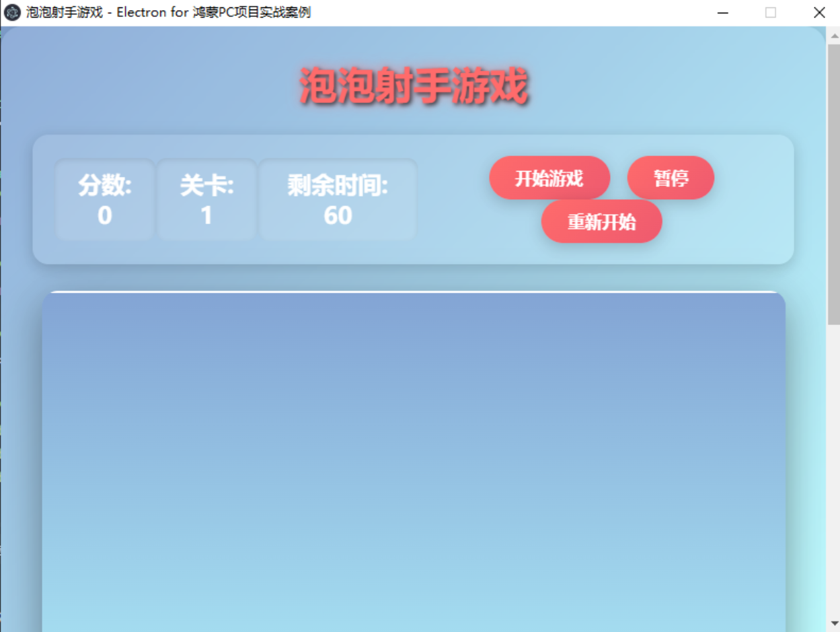Screen dimensions: 840x632
Task: Close the game window
Action: 819,12
